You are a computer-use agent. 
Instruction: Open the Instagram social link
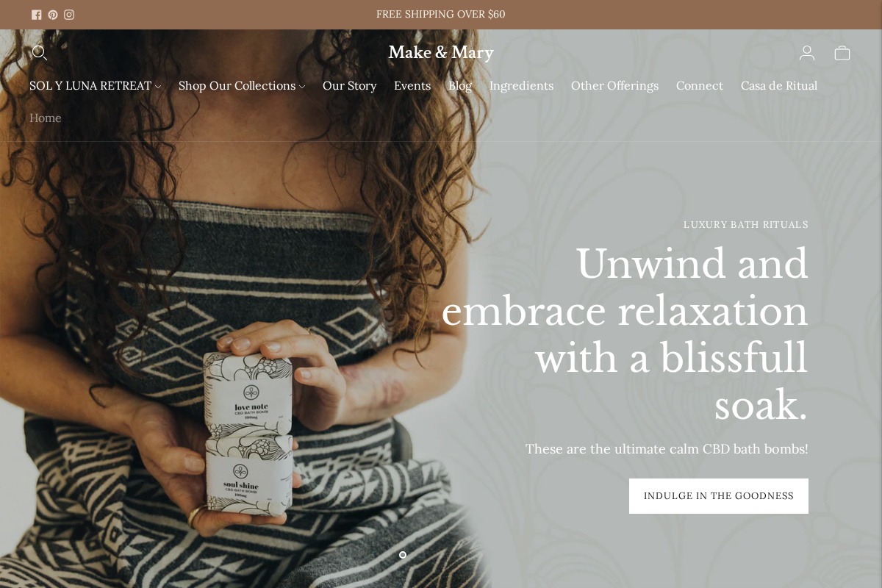[x=69, y=15]
